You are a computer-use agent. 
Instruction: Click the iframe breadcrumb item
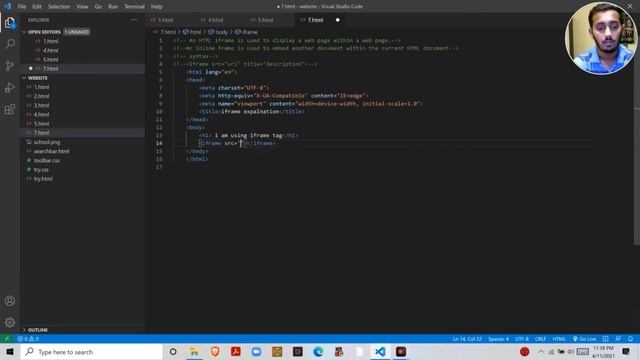pos(247,32)
